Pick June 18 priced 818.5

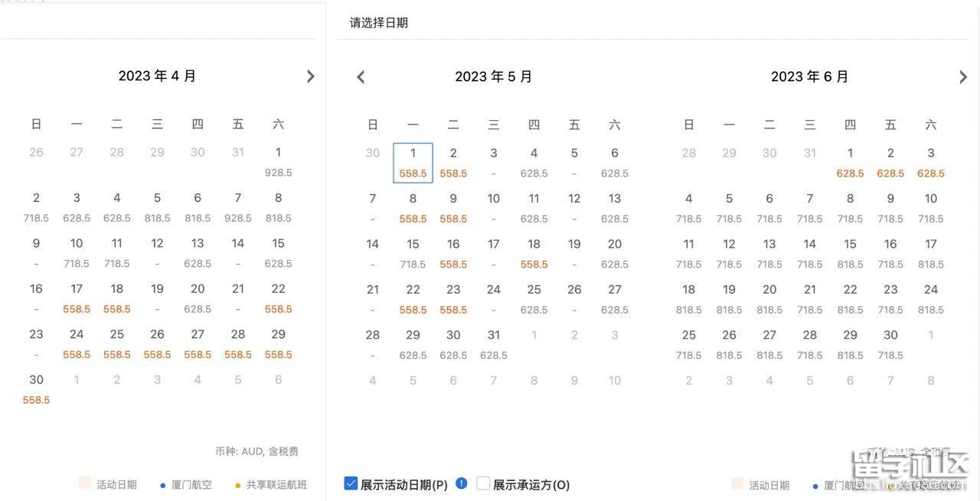click(x=689, y=299)
